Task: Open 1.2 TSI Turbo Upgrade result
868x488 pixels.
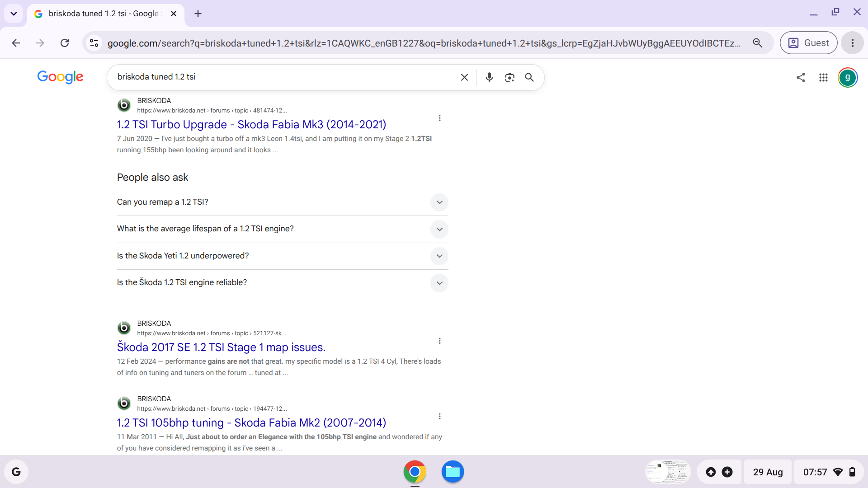Action: coord(251,124)
